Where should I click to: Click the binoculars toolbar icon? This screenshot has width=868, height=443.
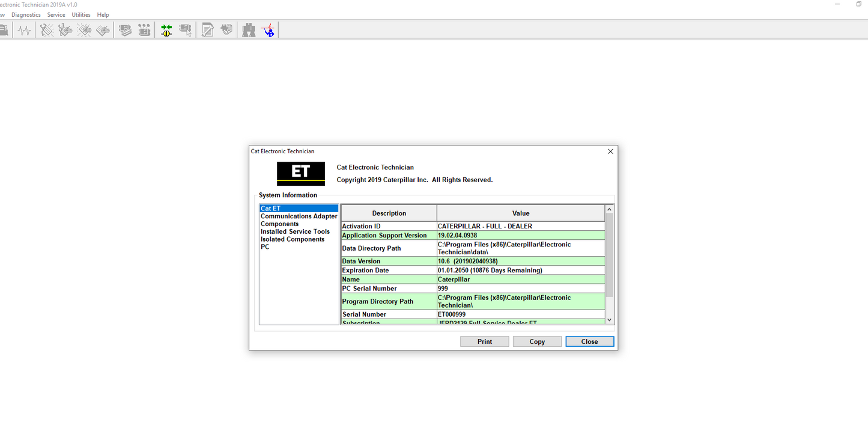click(249, 30)
